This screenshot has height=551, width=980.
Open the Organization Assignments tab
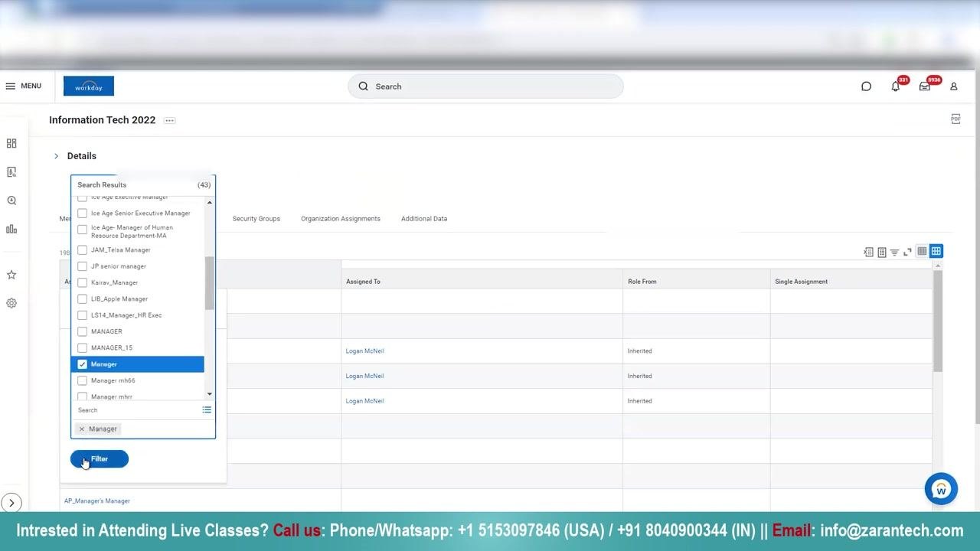click(341, 219)
